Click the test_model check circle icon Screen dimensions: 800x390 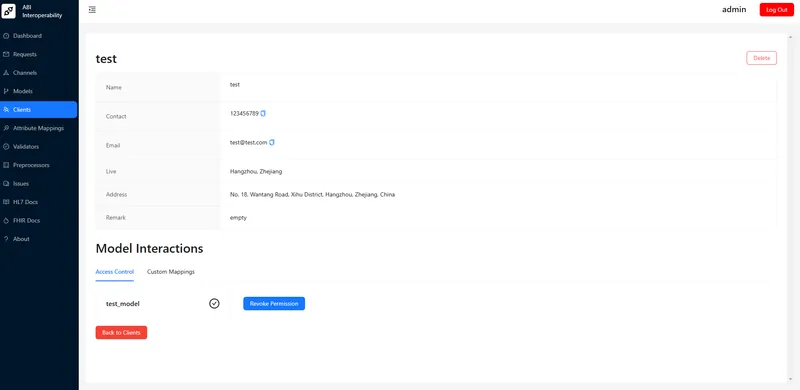coord(214,303)
